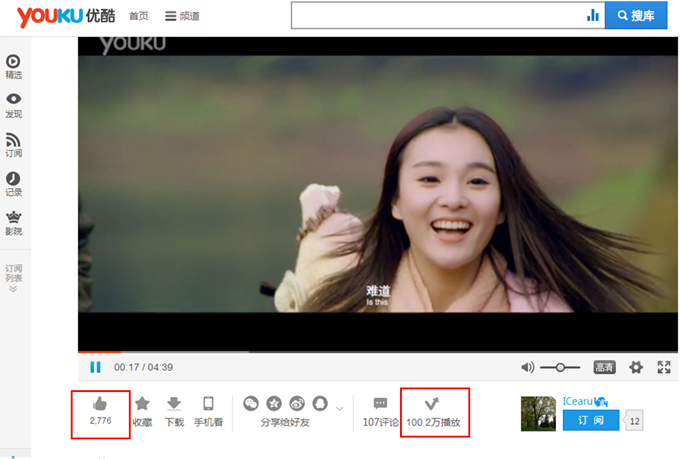Image resolution: width=680 pixels, height=459 pixels.
Task: Enter fullscreen mode
Action: pyautogui.click(x=664, y=367)
